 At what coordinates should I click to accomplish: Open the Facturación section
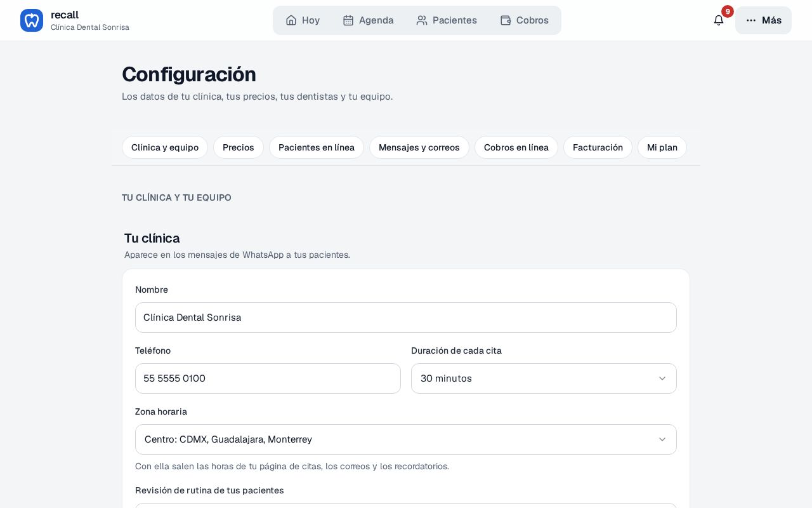pos(598,147)
